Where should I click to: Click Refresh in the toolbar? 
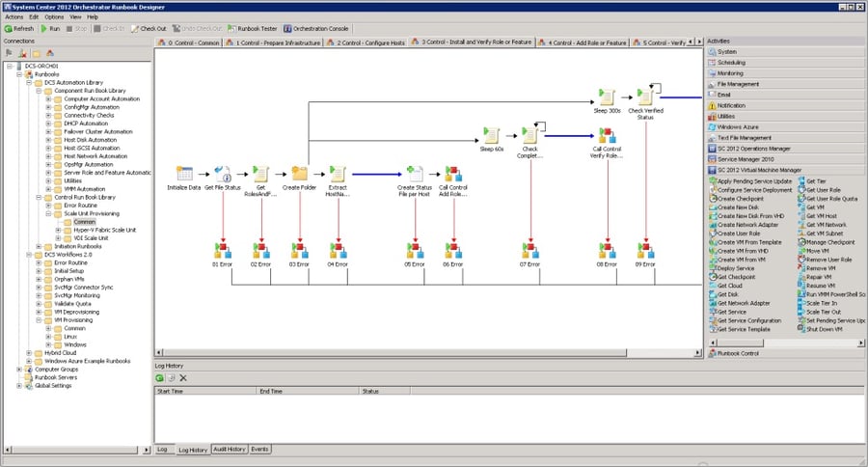(x=19, y=28)
